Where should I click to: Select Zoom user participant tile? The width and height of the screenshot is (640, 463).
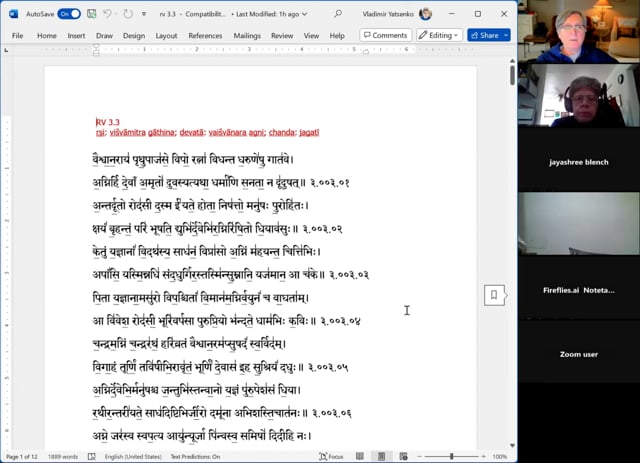[x=579, y=352]
